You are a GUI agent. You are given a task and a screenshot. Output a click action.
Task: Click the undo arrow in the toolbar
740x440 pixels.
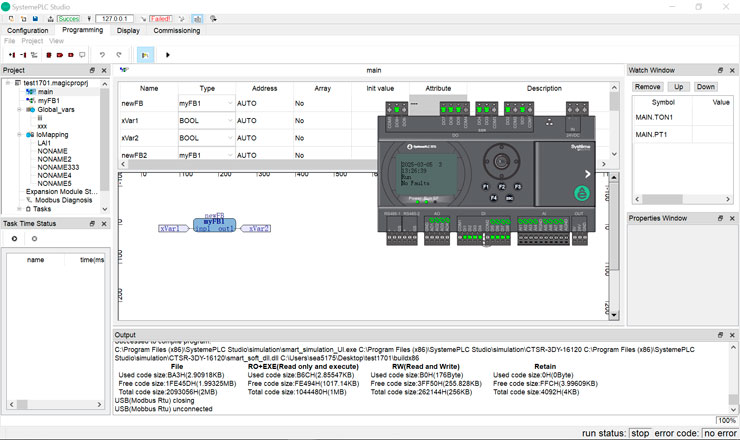click(x=101, y=55)
